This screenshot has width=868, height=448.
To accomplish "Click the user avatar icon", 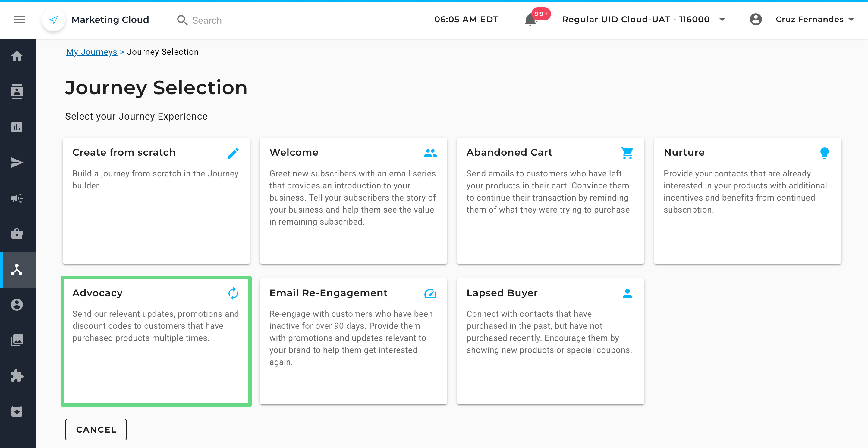I will tap(756, 20).
